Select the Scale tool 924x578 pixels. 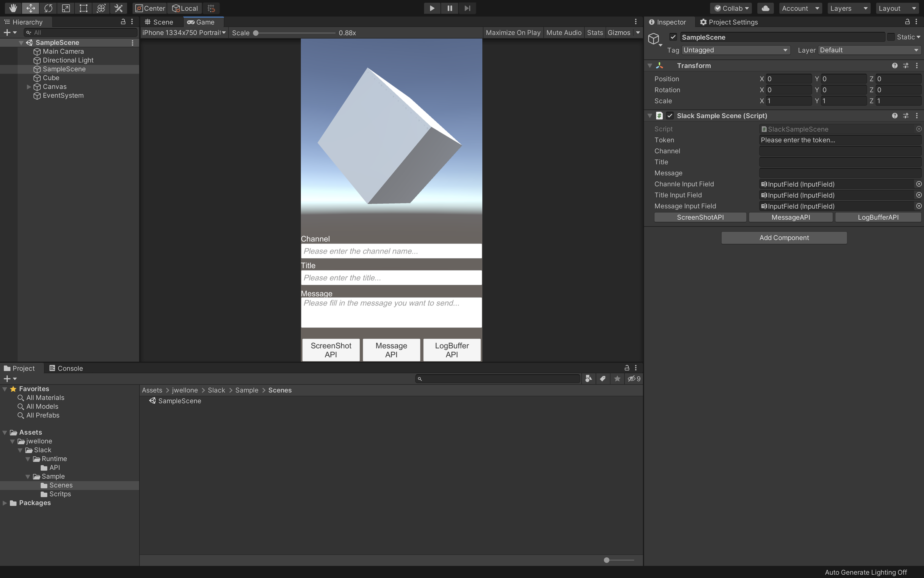click(66, 8)
